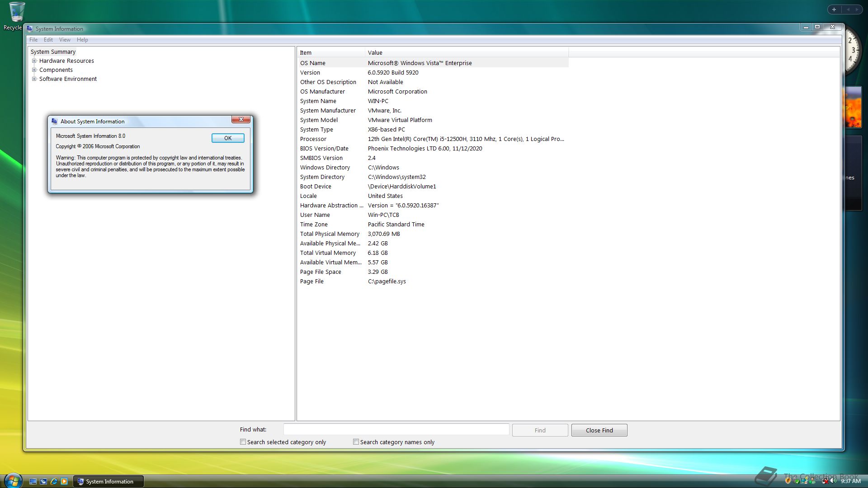Select the Version row item
The height and width of the screenshot is (488, 868).
coord(310,72)
